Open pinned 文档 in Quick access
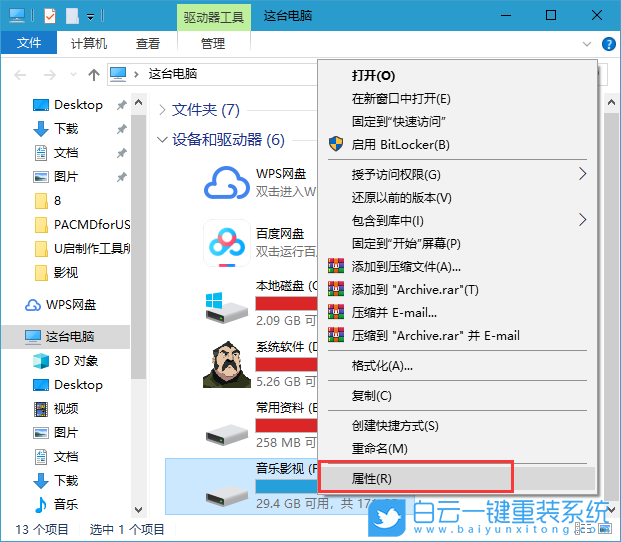 [55, 153]
